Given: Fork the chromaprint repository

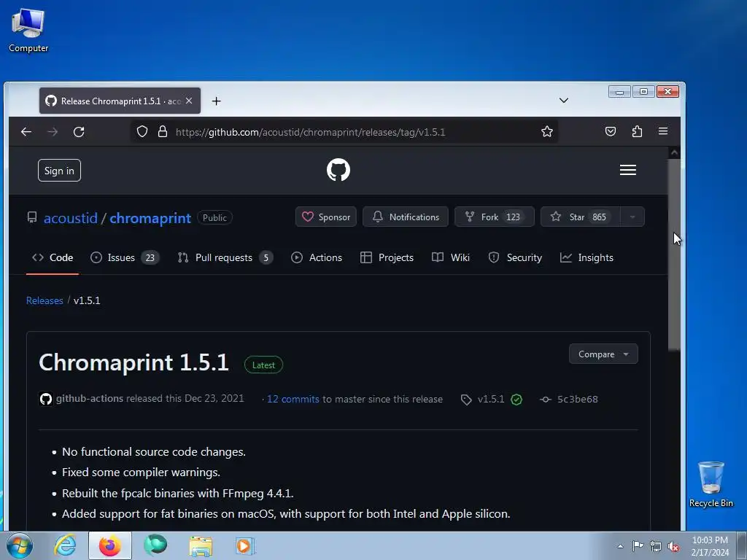Looking at the screenshot, I should point(495,217).
